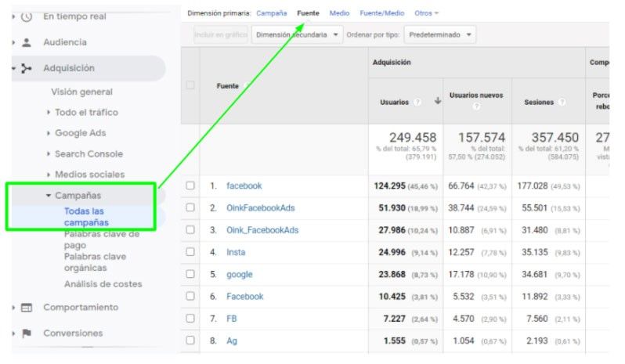Click the Conversiones flag icon
The height and width of the screenshot is (364, 625).
[27, 333]
